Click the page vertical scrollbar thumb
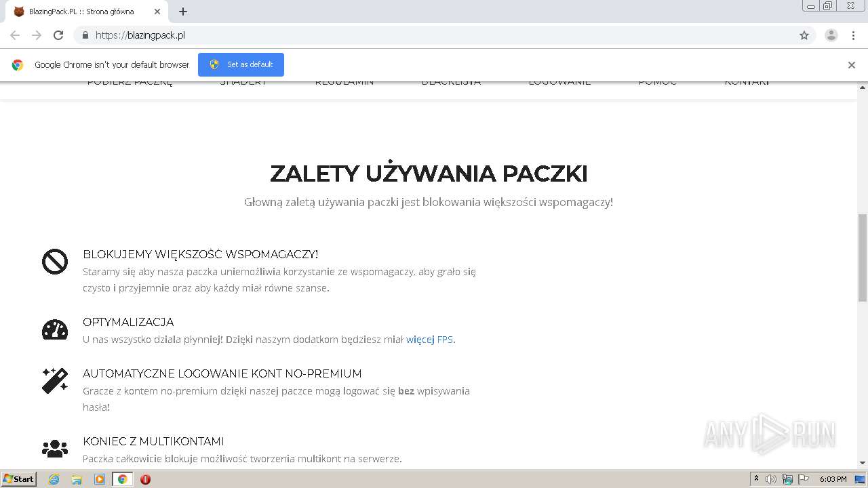This screenshot has height=488, width=868. [x=863, y=258]
